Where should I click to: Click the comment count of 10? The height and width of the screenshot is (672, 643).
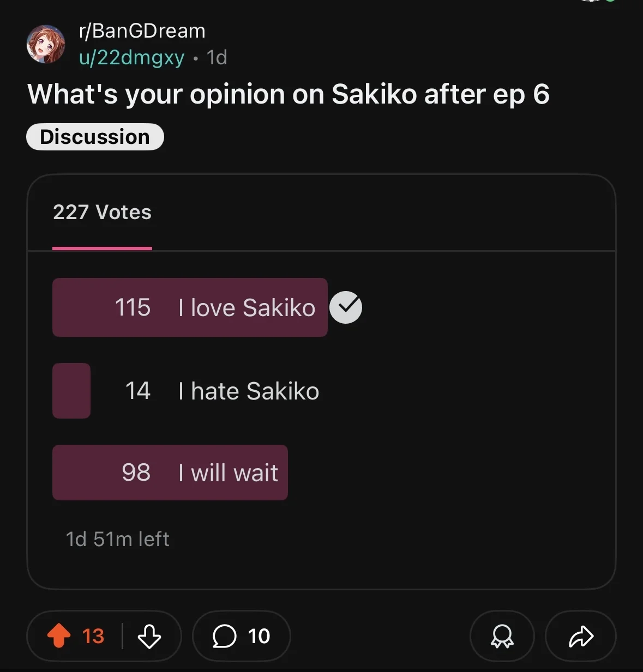(x=259, y=636)
